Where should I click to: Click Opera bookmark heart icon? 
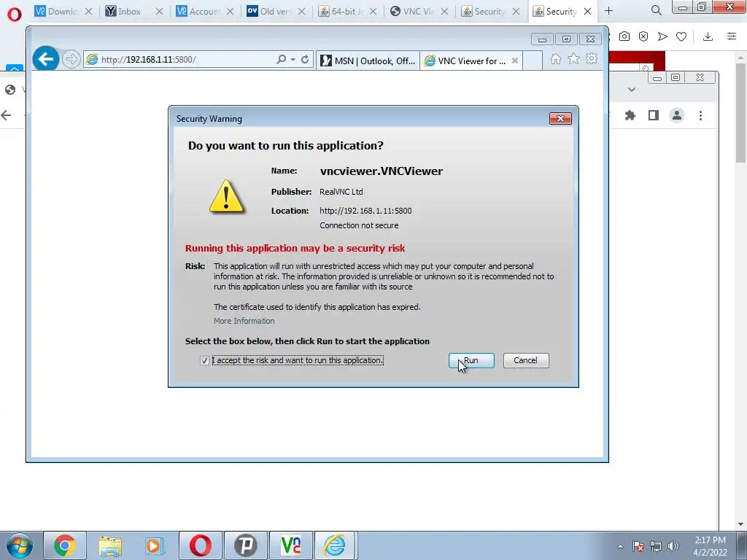681,36
